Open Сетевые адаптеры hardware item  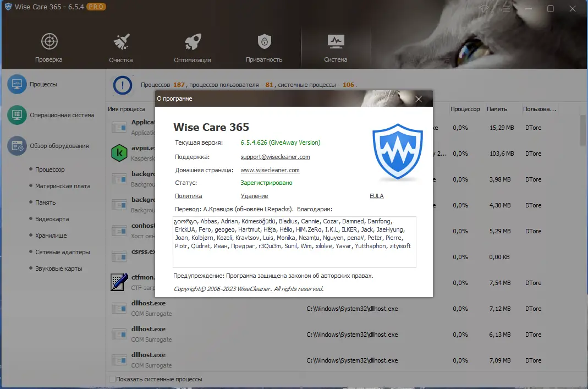[63, 252]
